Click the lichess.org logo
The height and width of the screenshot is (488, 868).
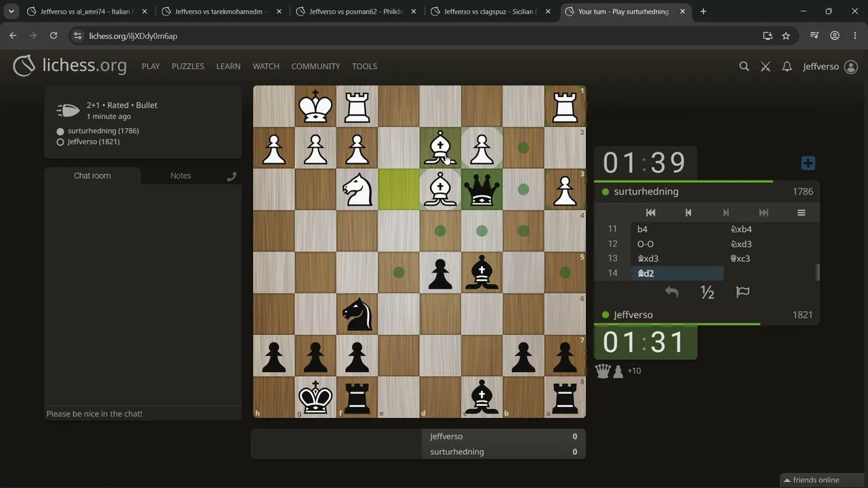coord(70,66)
